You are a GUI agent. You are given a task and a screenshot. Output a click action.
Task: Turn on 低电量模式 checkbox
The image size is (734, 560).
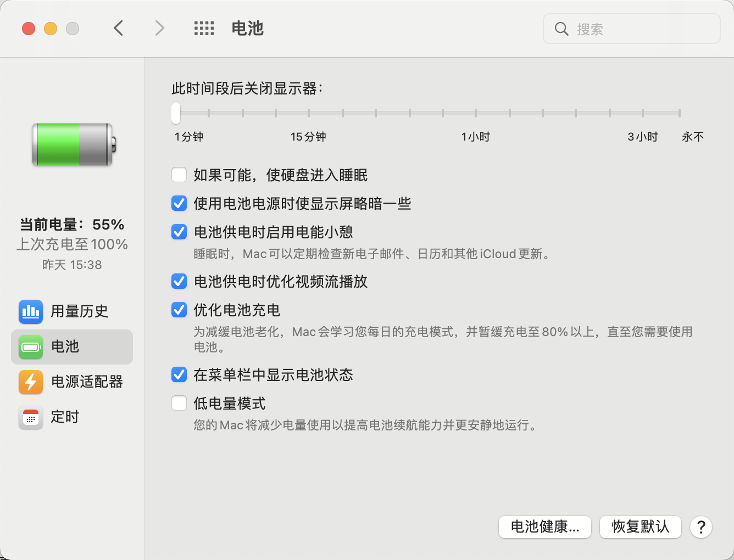click(x=179, y=404)
